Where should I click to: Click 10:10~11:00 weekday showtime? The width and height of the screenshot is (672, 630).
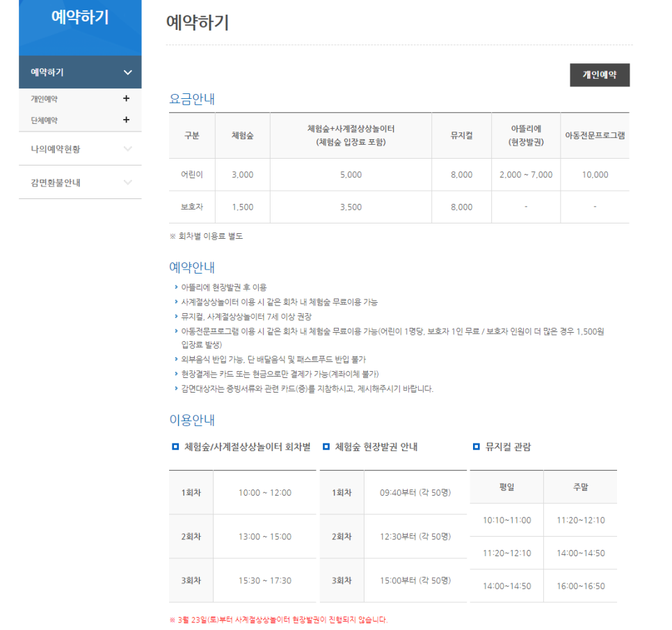507,520
